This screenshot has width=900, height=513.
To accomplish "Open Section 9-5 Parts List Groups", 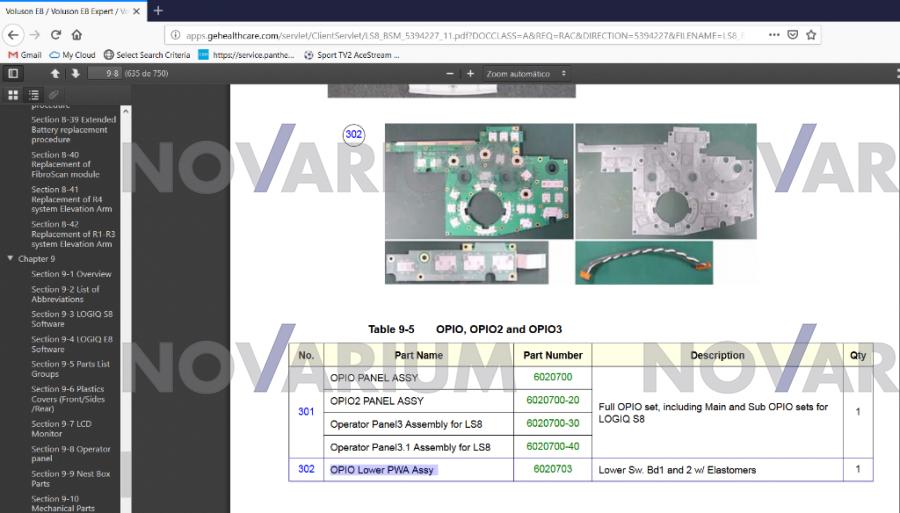I will coord(70,369).
